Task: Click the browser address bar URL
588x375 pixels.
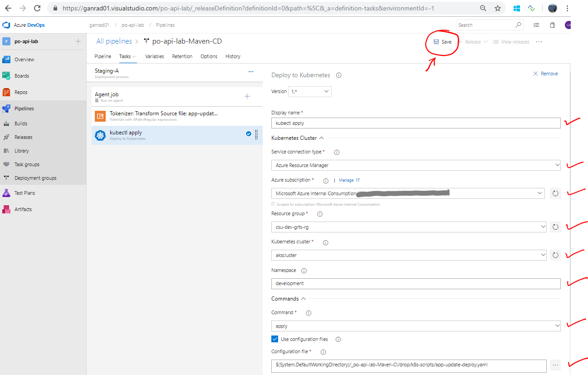Action: point(250,8)
